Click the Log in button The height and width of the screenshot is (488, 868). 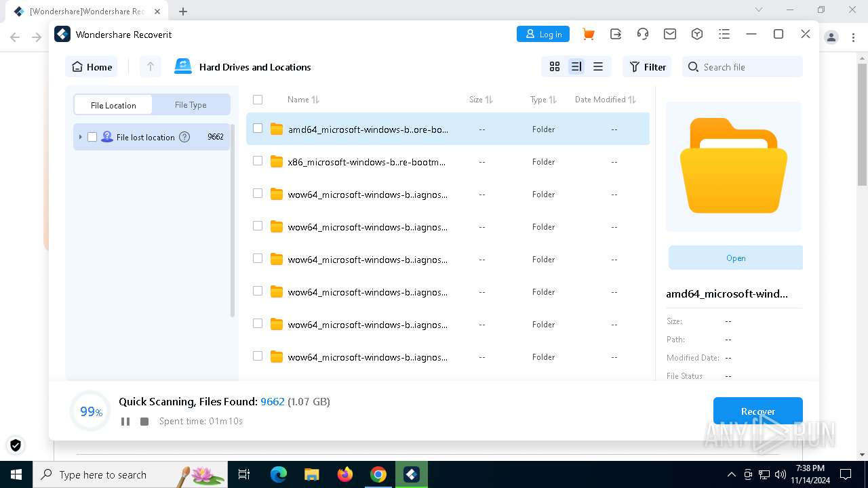tap(543, 34)
